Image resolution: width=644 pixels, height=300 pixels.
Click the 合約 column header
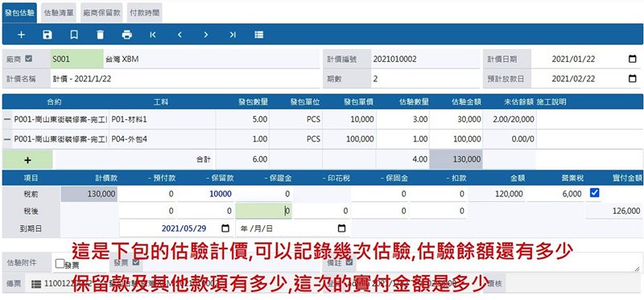(54, 102)
